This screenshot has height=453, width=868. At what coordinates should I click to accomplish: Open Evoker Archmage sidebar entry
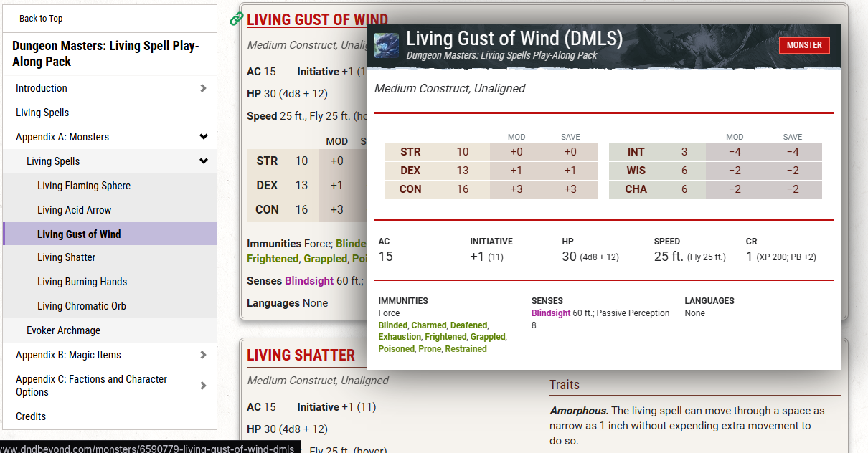[63, 330]
